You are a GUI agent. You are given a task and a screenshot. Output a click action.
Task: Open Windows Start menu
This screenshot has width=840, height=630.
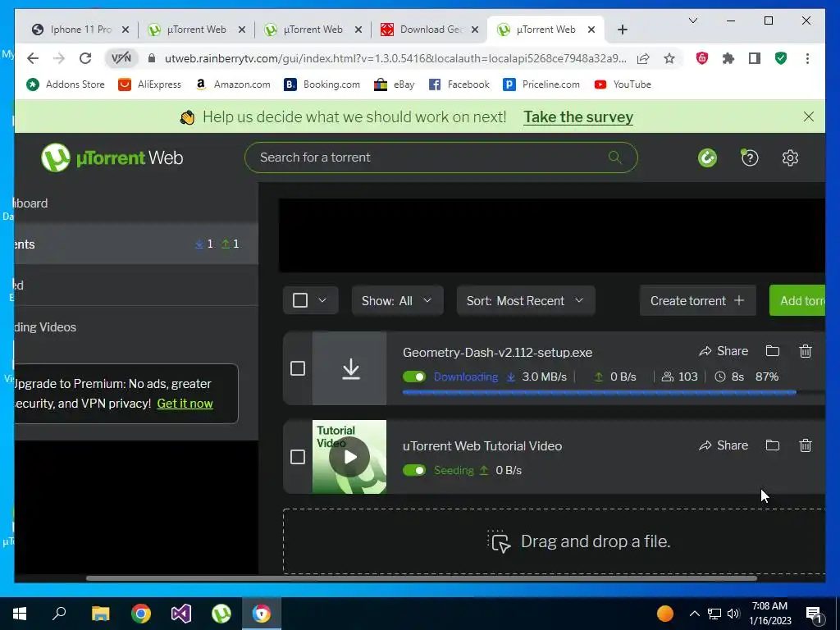[20, 614]
